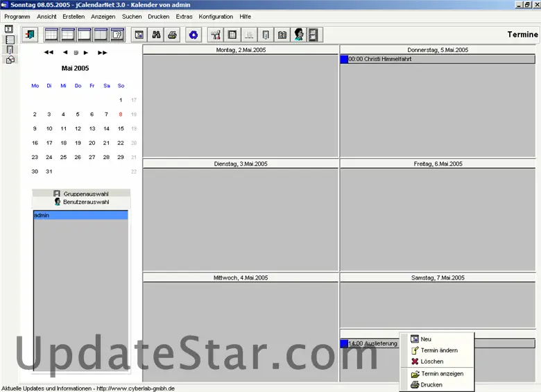Image resolution: width=541 pixels, height=392 pixels.
Task: Open the Erstellen menu
Action: pyautogui.click(x=74, y=17)
